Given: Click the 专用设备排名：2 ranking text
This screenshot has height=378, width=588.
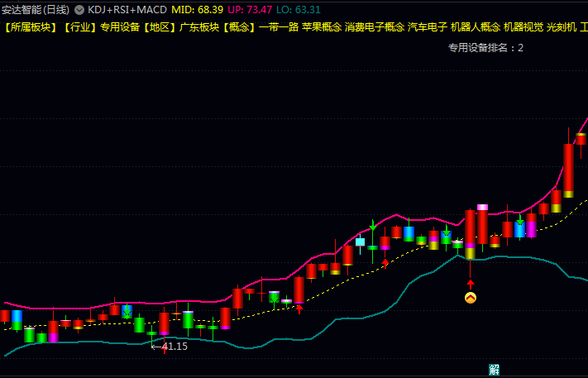Looking at the screenshot, I should coord(485,48).
